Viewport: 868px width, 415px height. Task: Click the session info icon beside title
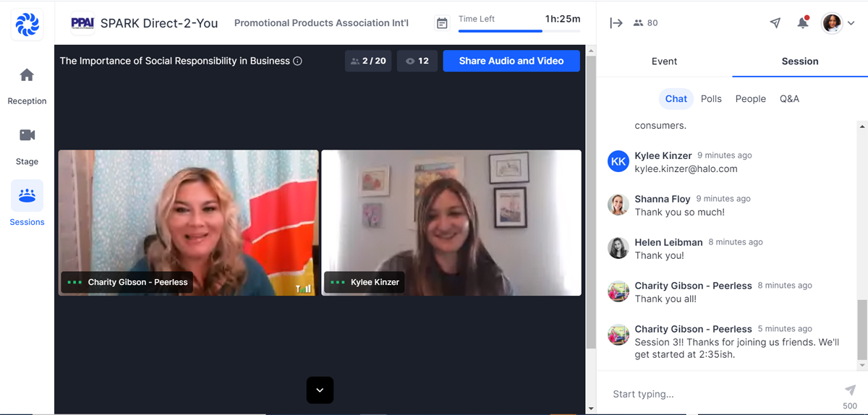[x=298, y=61]
